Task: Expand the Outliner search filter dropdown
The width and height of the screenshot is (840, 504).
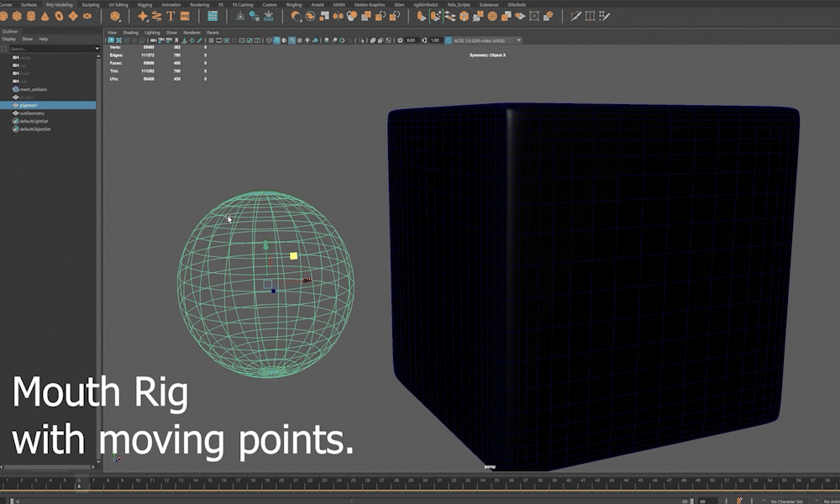Action: (97, 49)
